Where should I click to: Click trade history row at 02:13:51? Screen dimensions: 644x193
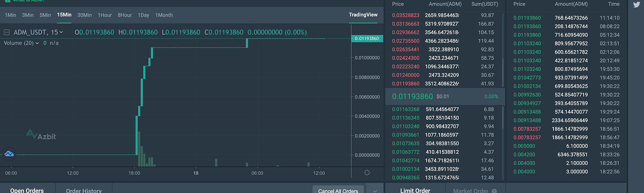(567, 43)
